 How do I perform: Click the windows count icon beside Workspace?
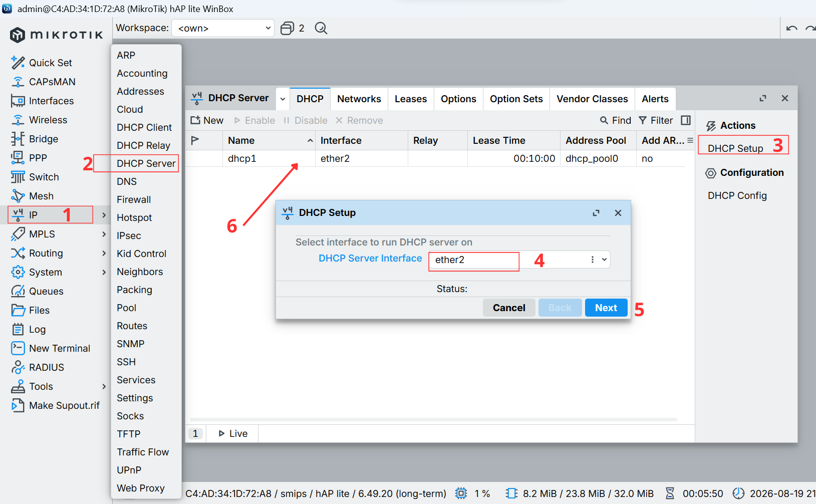click(287, 28)
